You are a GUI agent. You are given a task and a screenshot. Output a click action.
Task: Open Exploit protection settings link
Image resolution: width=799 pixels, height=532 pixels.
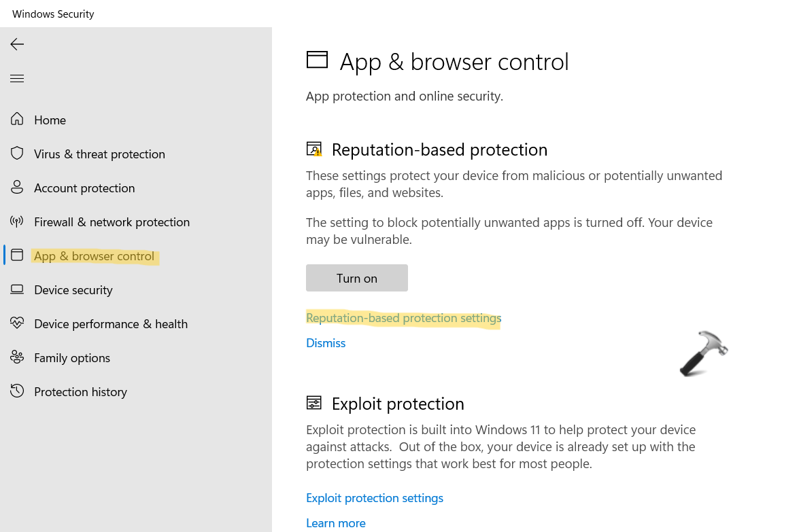pyautogui.click(x=375, y=498)
